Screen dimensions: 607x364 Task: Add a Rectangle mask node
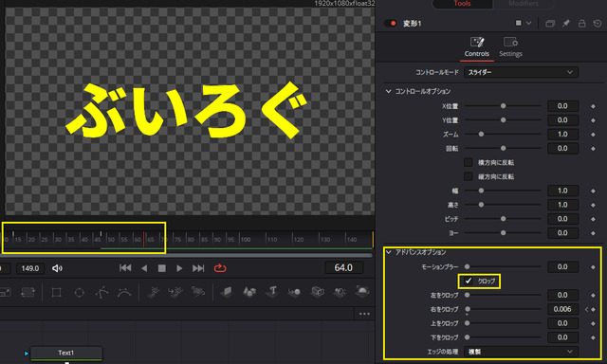[57, 293]
